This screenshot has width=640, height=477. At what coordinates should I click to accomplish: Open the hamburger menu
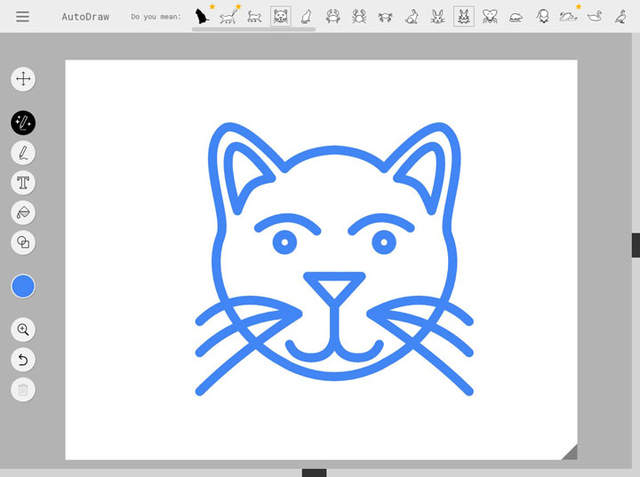click(23, 17)
